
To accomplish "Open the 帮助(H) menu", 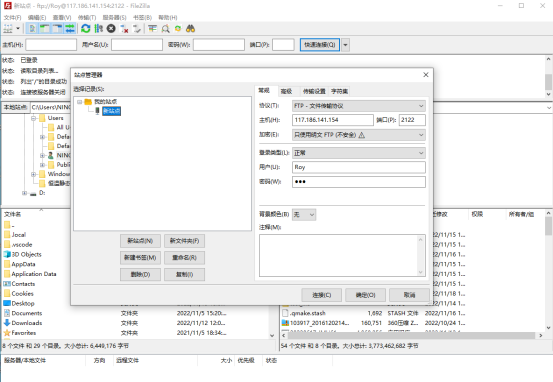I will point(168,17).
